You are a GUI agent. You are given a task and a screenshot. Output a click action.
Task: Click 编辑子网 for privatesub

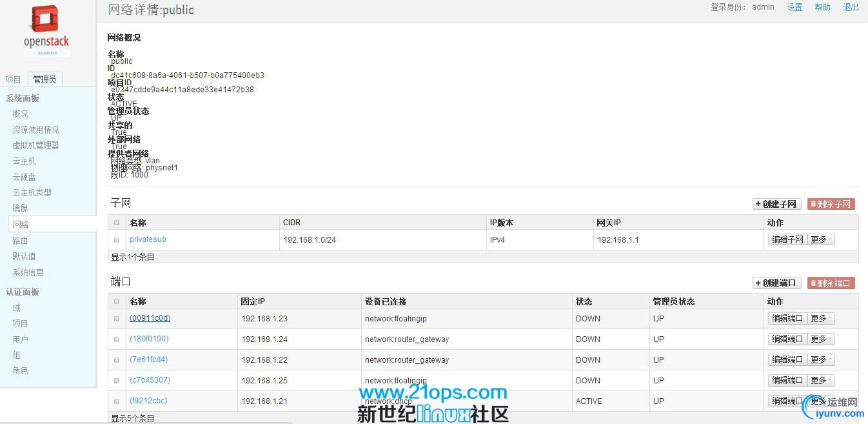pos(787,239)
